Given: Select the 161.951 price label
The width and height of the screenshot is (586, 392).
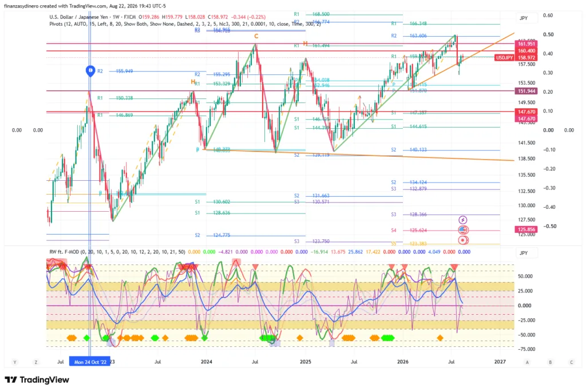Looking at the screenshot, I should (526, 44).
